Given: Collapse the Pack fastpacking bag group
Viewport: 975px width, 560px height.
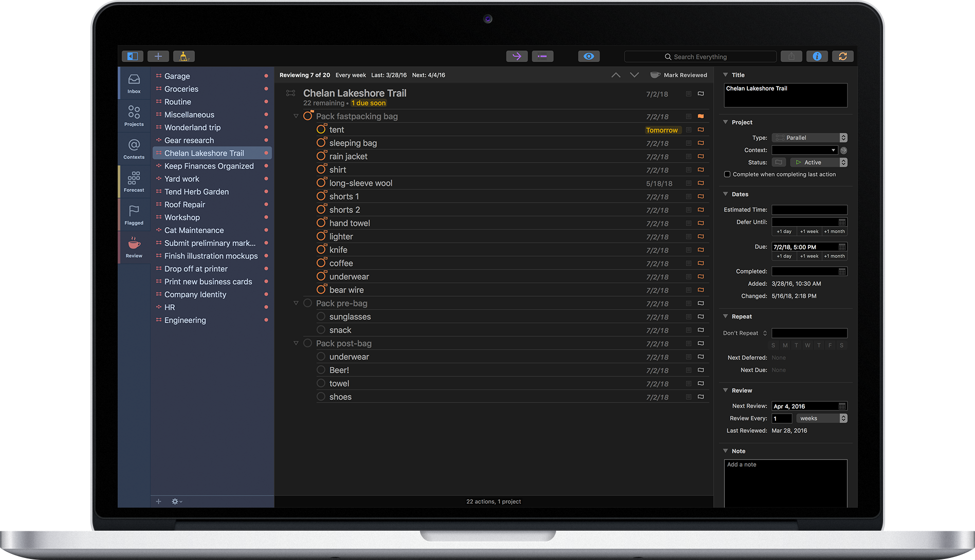Looking at the screenshot, I should tap(296, 116).
